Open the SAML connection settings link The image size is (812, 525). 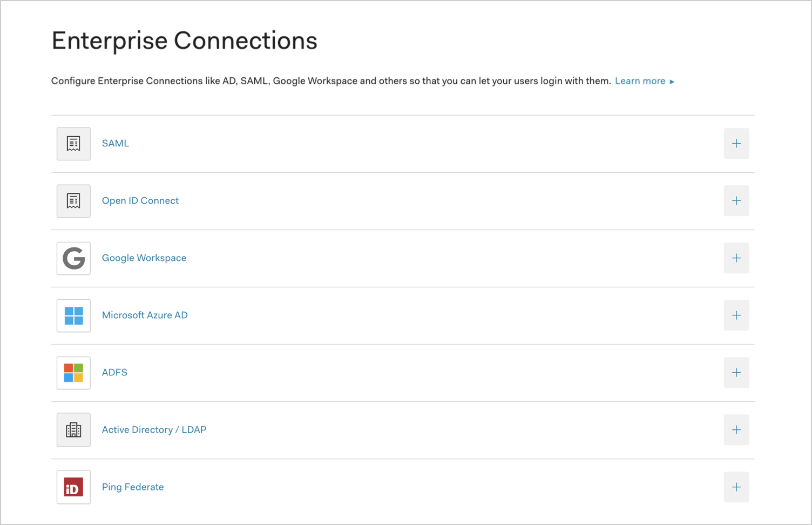coord(115,143)
